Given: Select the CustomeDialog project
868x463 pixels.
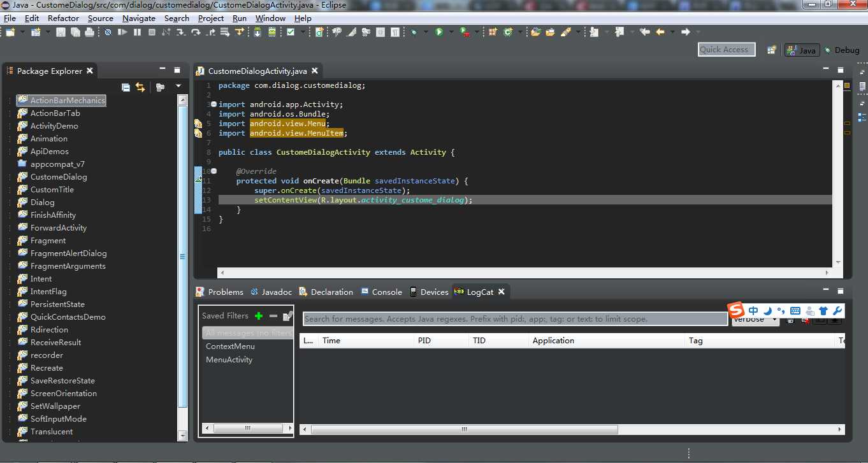Looking at the screenshot, I should pyautogui.click(x=59, y=176).
